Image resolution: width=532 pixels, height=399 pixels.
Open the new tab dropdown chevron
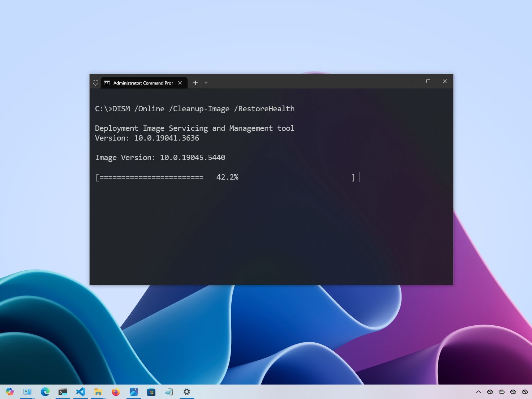tap(206, 83)
